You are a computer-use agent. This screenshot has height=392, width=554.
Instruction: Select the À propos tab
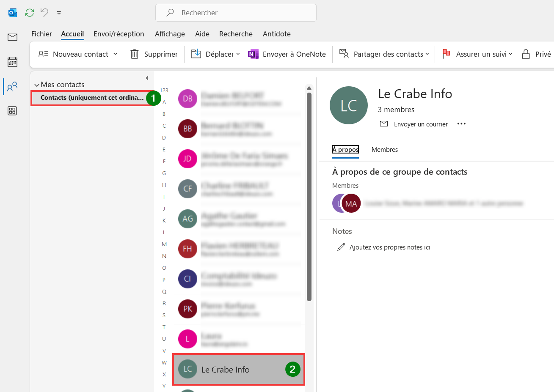(x=345, y=150)
